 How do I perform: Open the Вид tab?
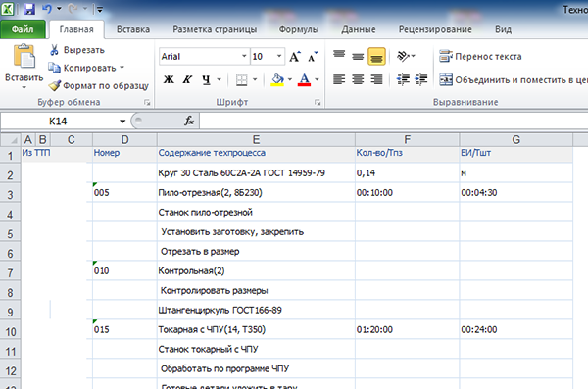[x=503, y=29]
